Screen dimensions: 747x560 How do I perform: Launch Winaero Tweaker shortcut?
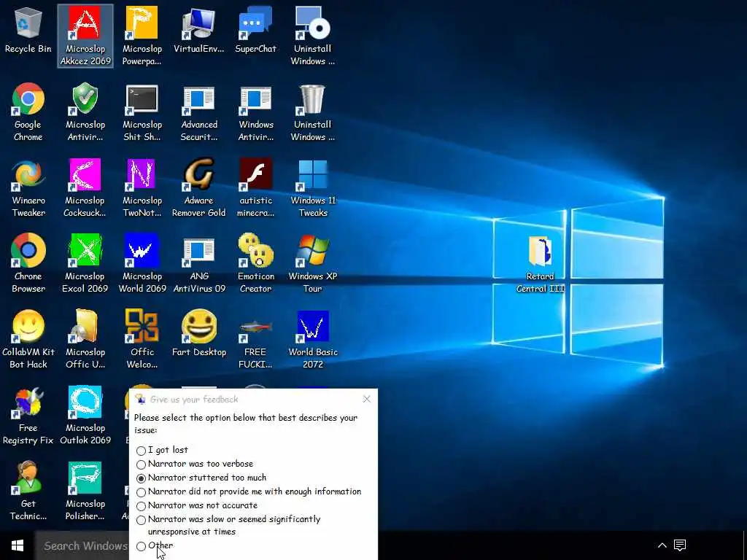coord(28,188)
